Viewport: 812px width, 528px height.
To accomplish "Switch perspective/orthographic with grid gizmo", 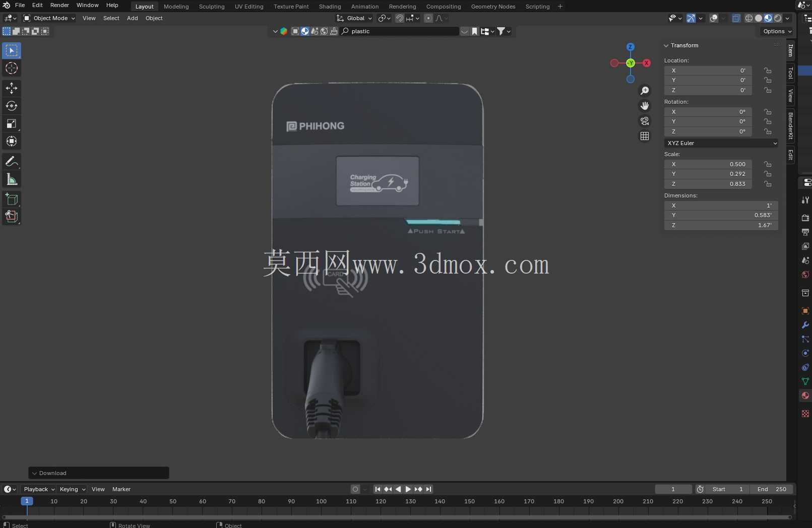I will coord(645,136).
